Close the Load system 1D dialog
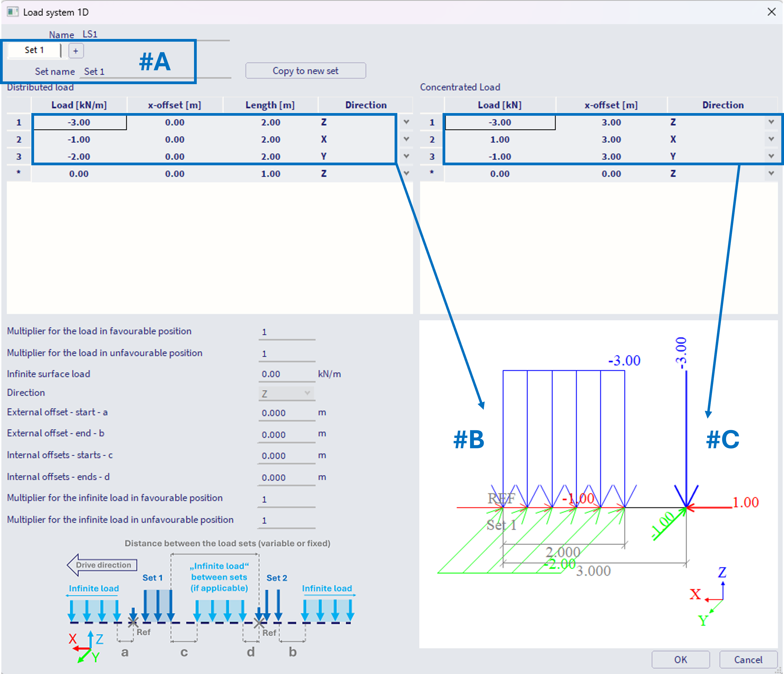This screenshot has width=784, height=674. click(x=771, y=12)
